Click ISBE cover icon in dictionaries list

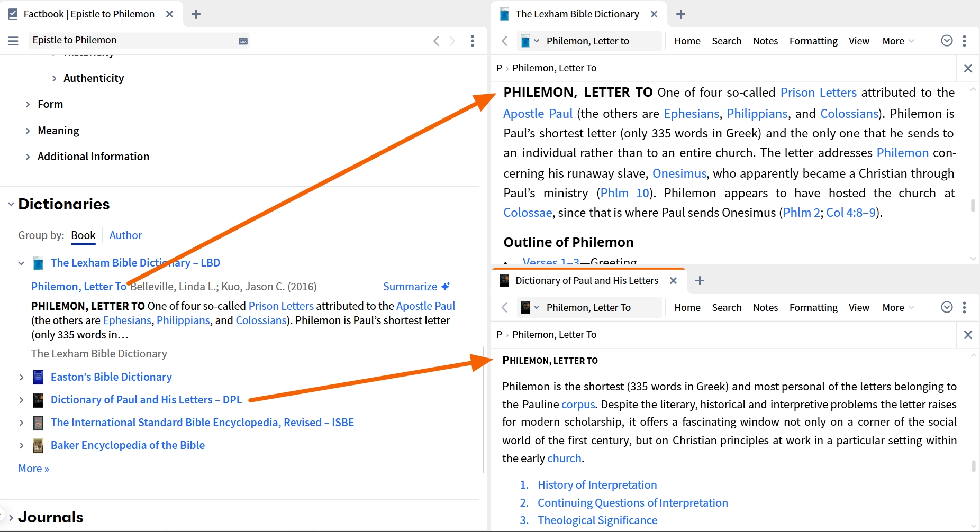39,423
